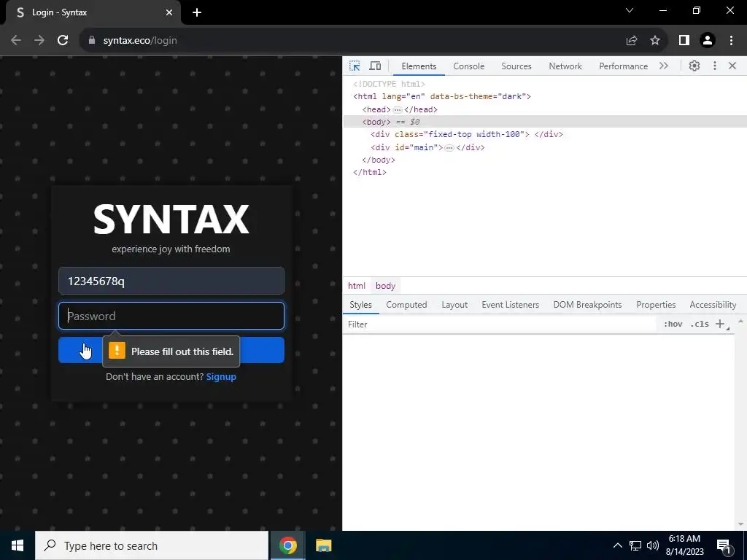
Task: Open the Performance tab
Action: coord(623,66)
